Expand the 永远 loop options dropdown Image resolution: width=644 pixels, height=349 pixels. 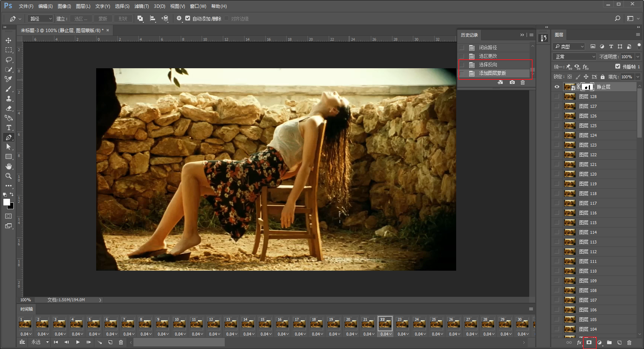point(47,342)
